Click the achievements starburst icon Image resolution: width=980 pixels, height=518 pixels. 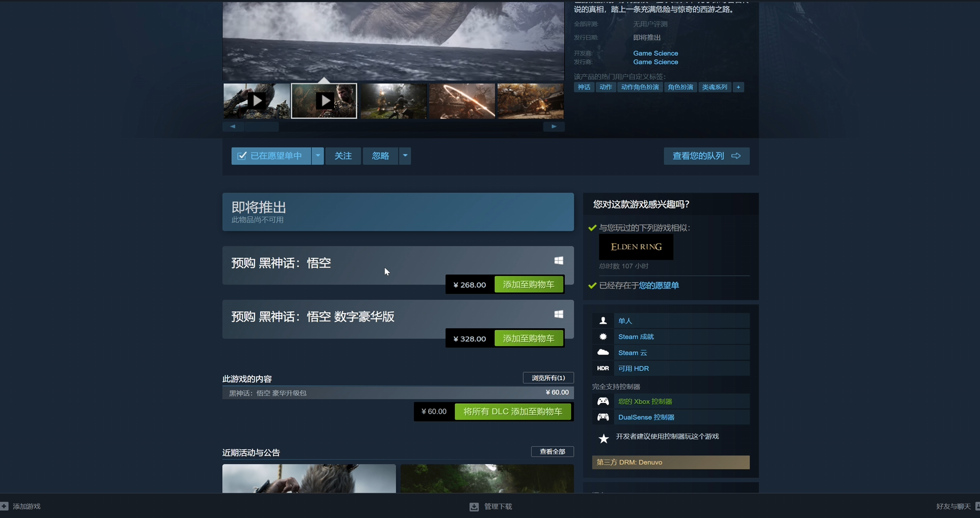pyautogui.click(x=603, y=337)
